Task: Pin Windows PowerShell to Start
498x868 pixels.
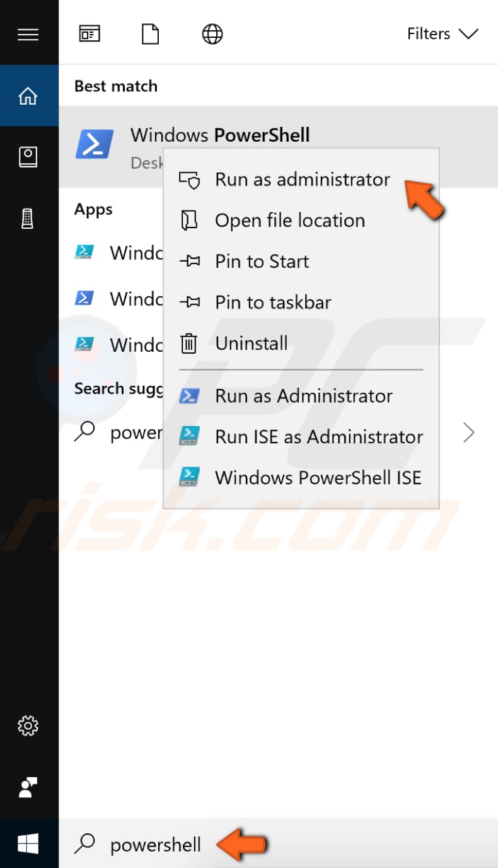Action: 262,261
